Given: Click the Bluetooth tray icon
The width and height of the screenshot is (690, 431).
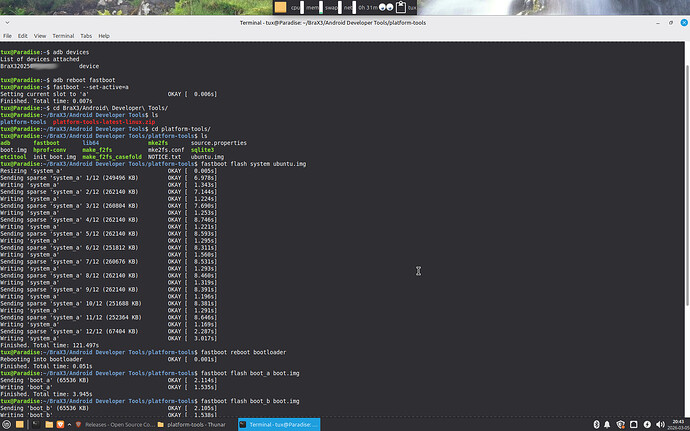Looking at the screenshot, I should tap(597, 424).
